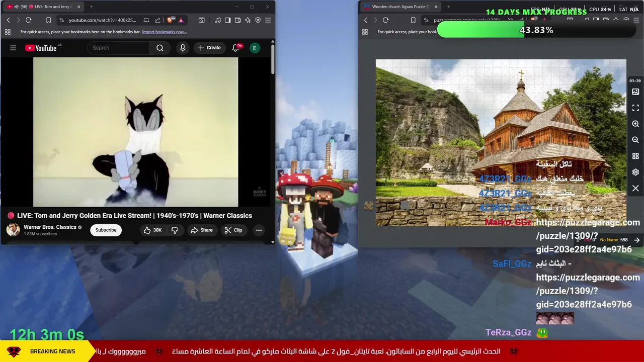The height and width of the screenshot is (362, 644).
Task: Open Brave Wallet in YouTube browser window
Action: pos(237,20)
